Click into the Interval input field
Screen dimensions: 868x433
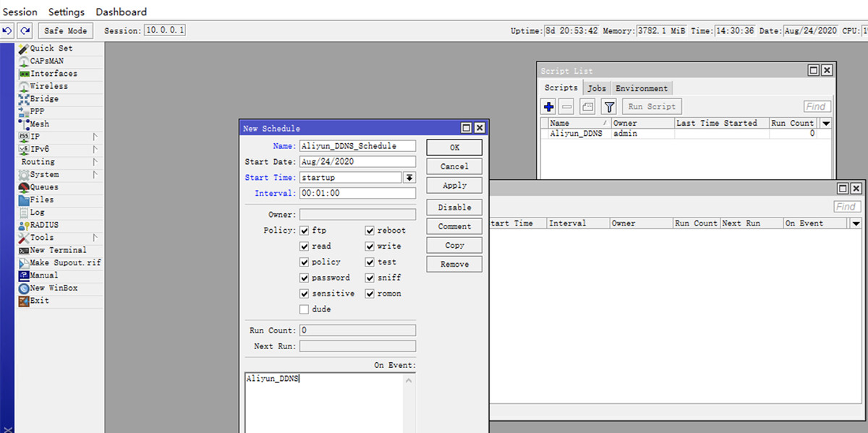tap(357, 194)
